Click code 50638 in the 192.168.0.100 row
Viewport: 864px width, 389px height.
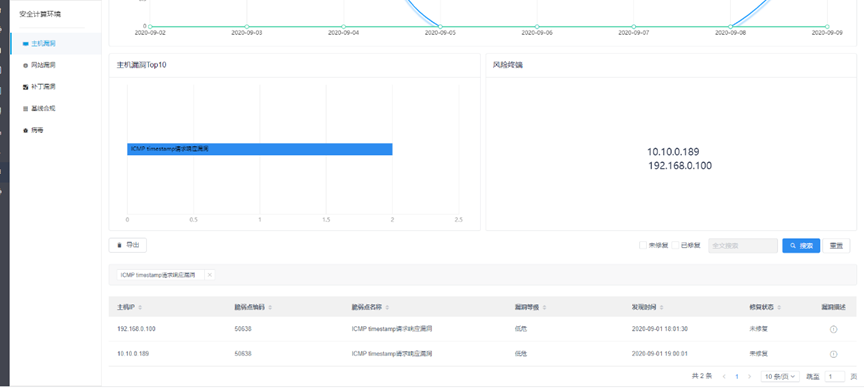tap(243, 329)
